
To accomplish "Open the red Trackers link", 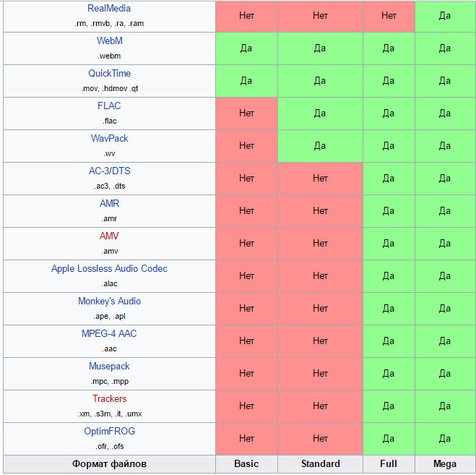I will click(x=109, y=399).
